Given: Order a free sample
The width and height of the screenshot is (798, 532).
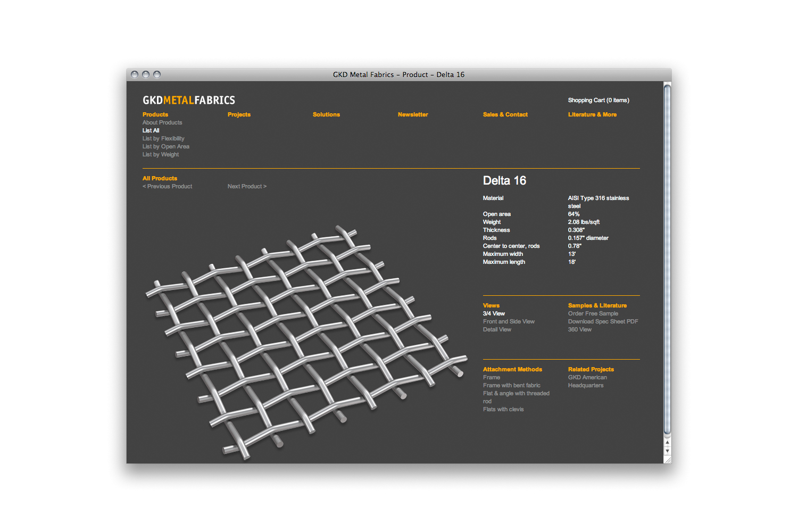Looking at the screenshot, I should click(x=593, y=313).
